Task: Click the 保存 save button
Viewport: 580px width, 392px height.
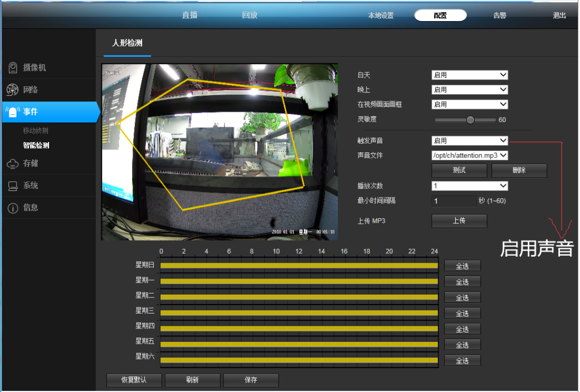Action: coord(251,380)
